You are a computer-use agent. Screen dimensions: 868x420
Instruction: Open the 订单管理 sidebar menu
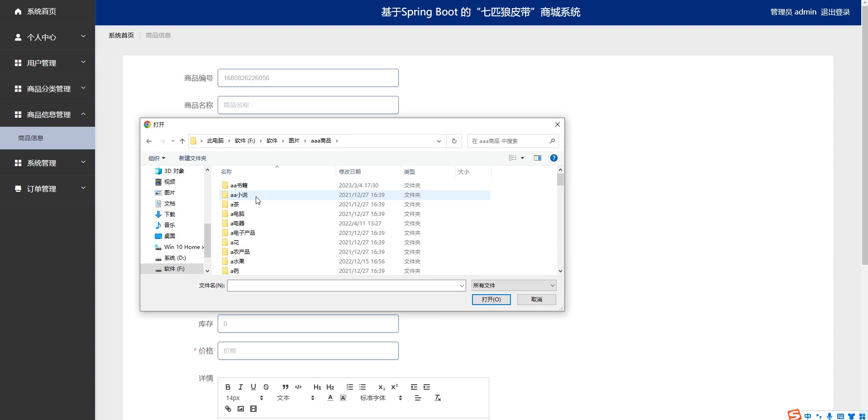(48, 189)
